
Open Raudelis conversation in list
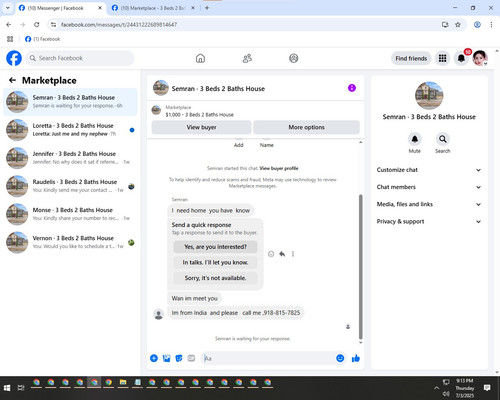click(70, 186)
